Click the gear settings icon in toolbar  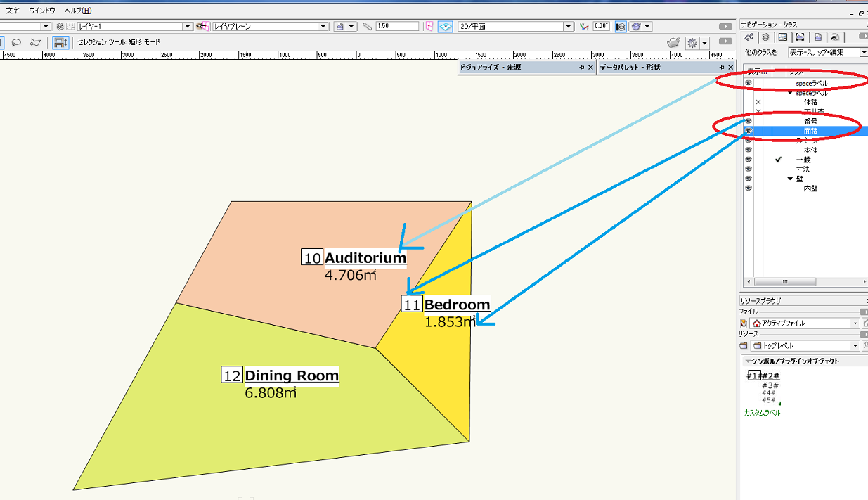coord(692,43)
